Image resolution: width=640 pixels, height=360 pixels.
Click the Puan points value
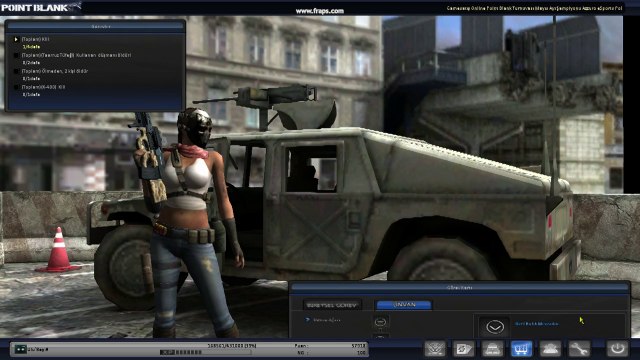pyautogui.click(x=358, y=346)
